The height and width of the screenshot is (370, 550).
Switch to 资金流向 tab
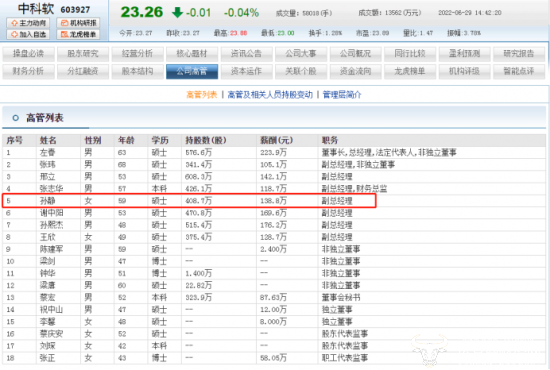tap(355, 71)
